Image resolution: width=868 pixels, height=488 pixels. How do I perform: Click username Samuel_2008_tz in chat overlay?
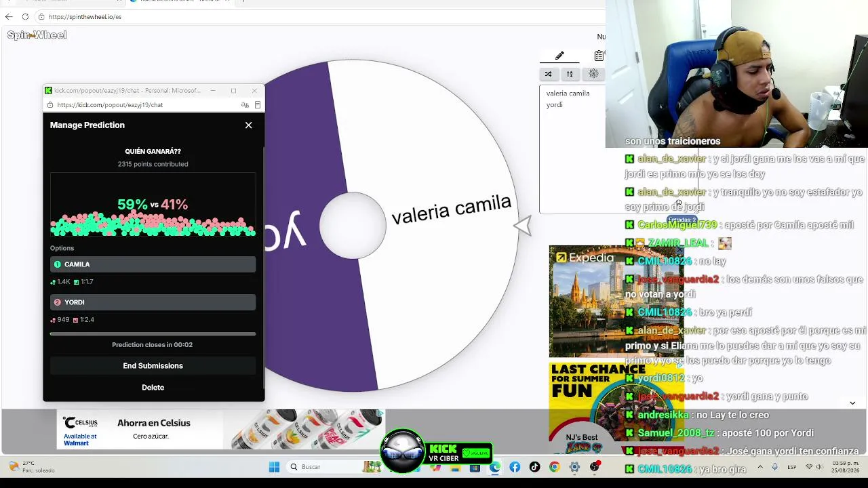676,433
